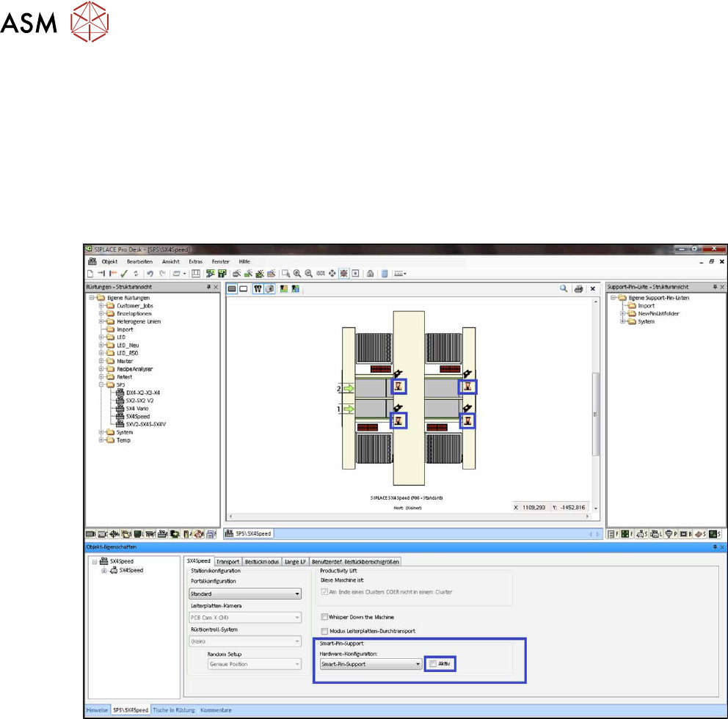
Task: Select the zoom-to-region tool
Action: click(x=285, y=274)
